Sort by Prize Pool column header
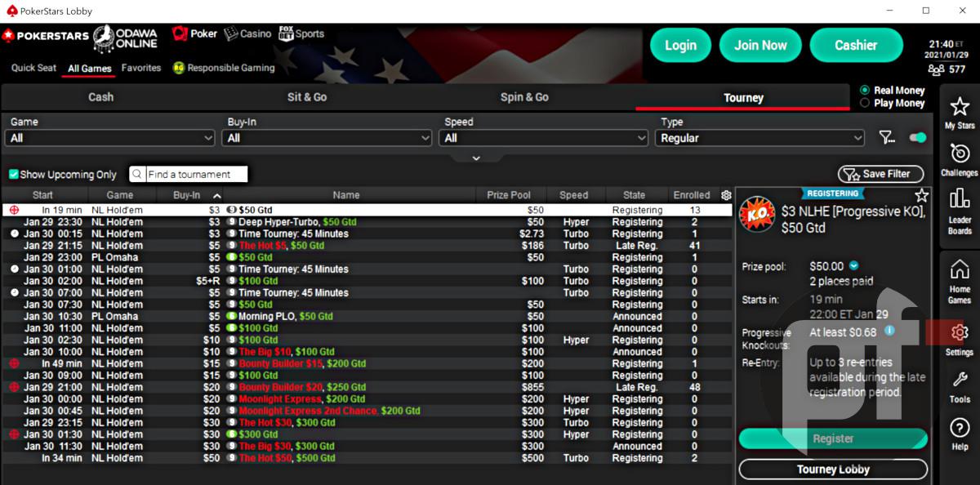Image resolution: width=980 pixels, height=485 pixels. click(x=509, y=195)
